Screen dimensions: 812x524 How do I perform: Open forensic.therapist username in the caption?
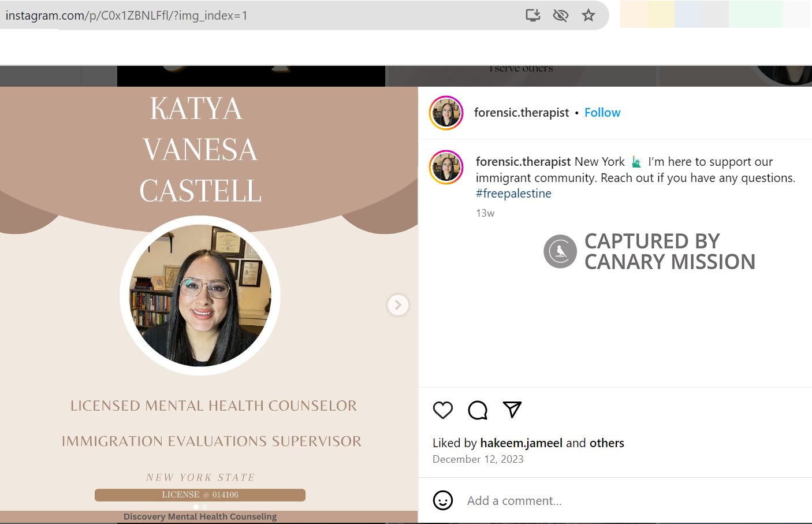tap(523, 162)
